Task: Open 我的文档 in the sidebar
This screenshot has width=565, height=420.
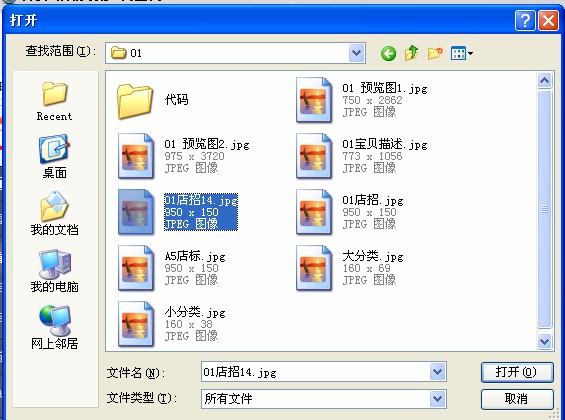Action: 54,214
